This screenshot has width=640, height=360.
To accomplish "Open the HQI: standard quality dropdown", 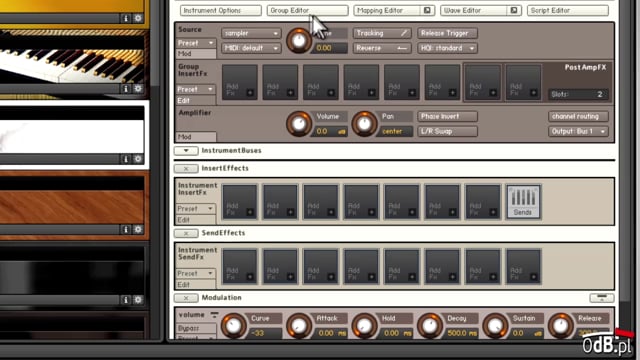I will pyautogui.click(x=447, y=48).
